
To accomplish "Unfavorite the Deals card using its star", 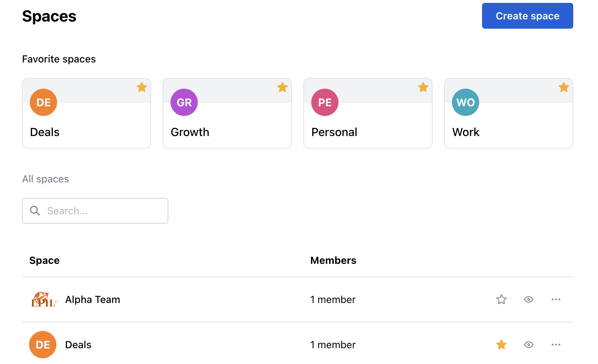I will coord(142,87).
